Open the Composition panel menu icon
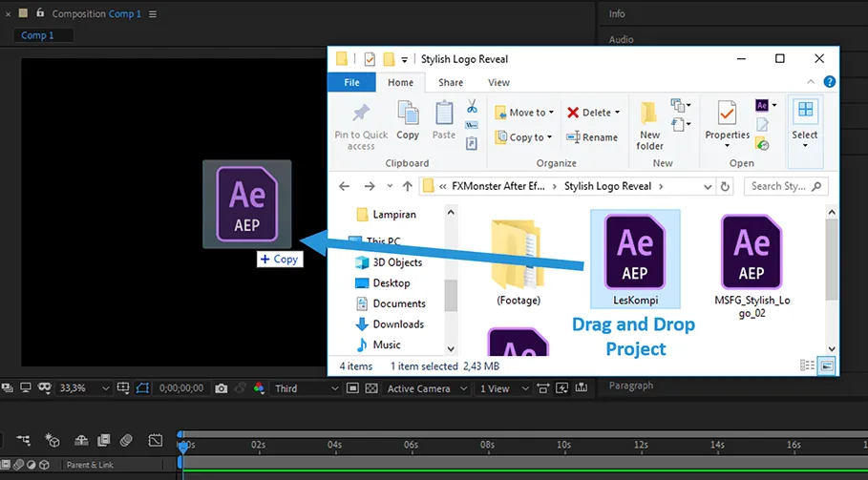The height and width of the screenshot is (480, 868). (153, 13)
